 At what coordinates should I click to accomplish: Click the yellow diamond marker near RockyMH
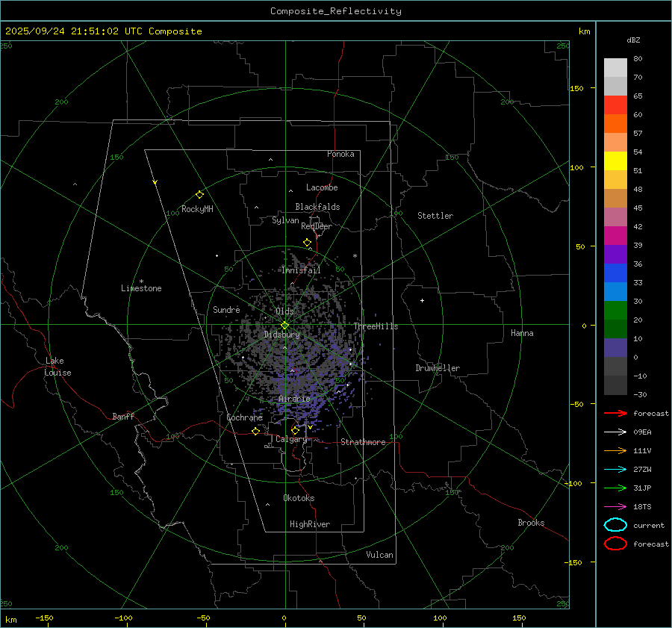[x=199, y=194]
